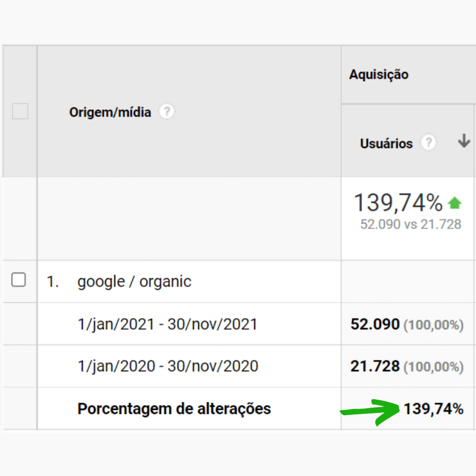The width and height of the screenshot is (476, 476).
Task: Click the Porcentagem de alterações label
Action: tap(174, 409)
